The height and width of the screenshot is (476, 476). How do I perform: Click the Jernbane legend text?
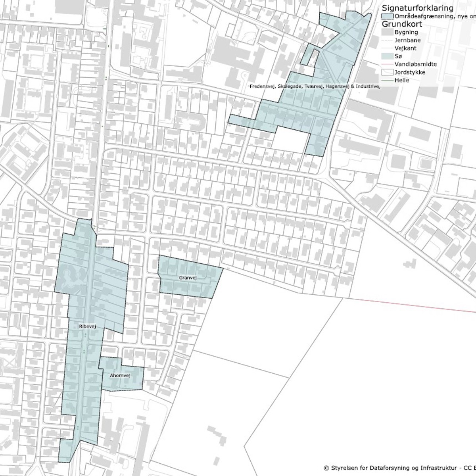(407, 40)
